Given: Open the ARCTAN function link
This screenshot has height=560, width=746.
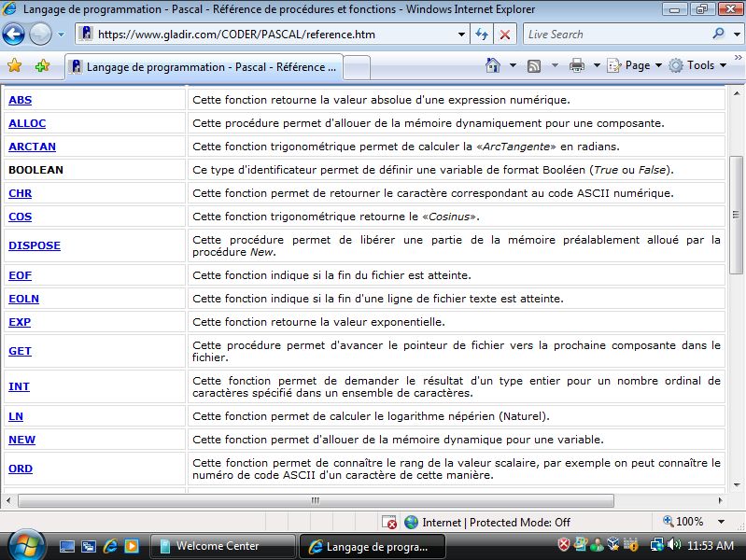Looking at the screenshot, I should coord(33,147).
